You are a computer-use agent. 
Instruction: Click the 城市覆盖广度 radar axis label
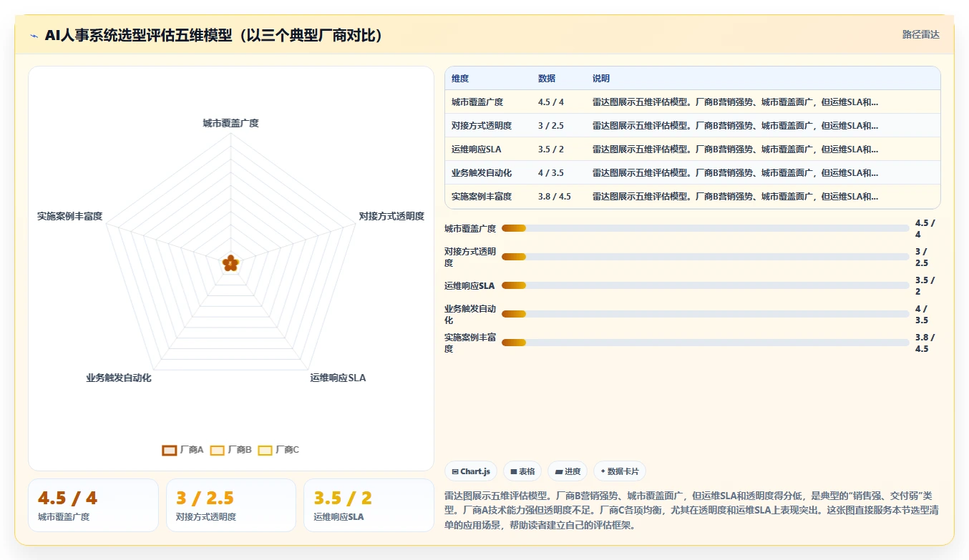pyautogui.click(x=230, y=123)
